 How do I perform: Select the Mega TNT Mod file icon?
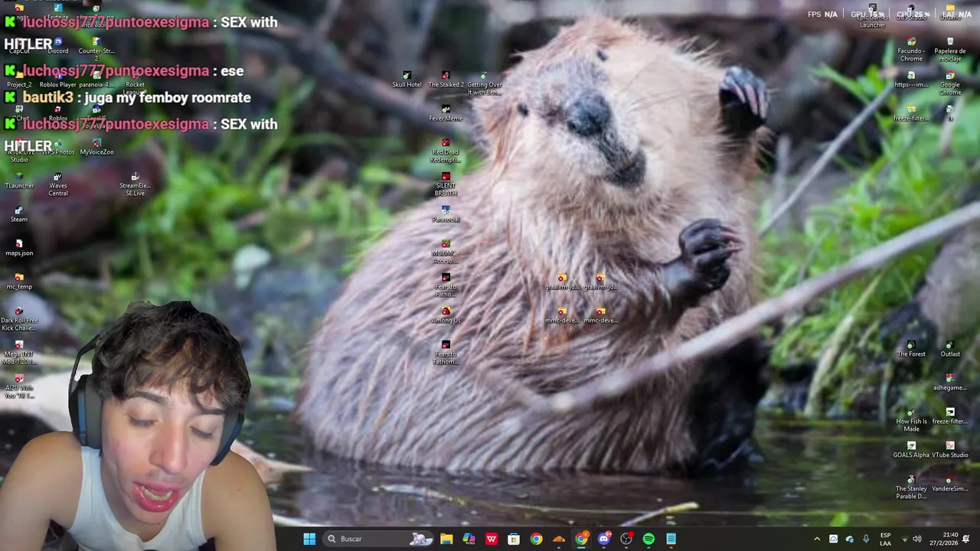pyautogui.click(x=19, y=353)
